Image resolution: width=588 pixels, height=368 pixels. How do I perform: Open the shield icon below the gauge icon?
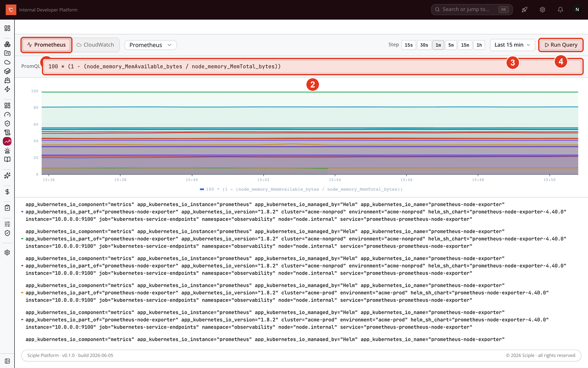tap(7, 124)
